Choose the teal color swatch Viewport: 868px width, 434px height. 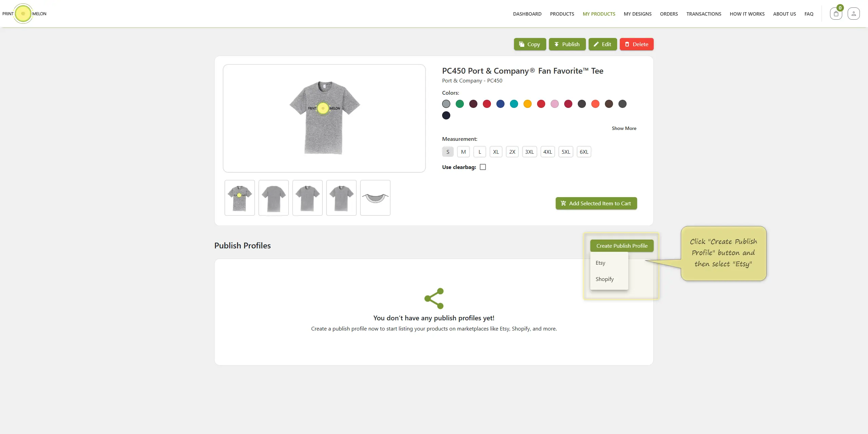[x=514, y=104]
